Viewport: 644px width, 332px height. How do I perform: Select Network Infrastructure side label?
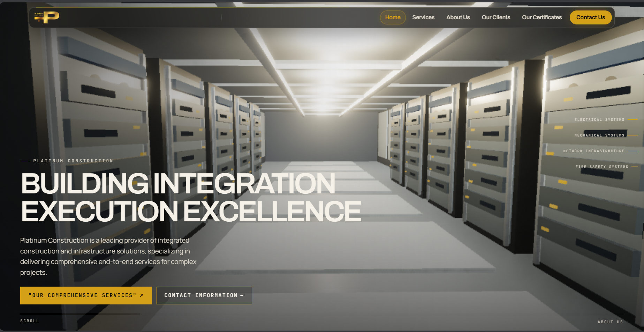[594, 151]
